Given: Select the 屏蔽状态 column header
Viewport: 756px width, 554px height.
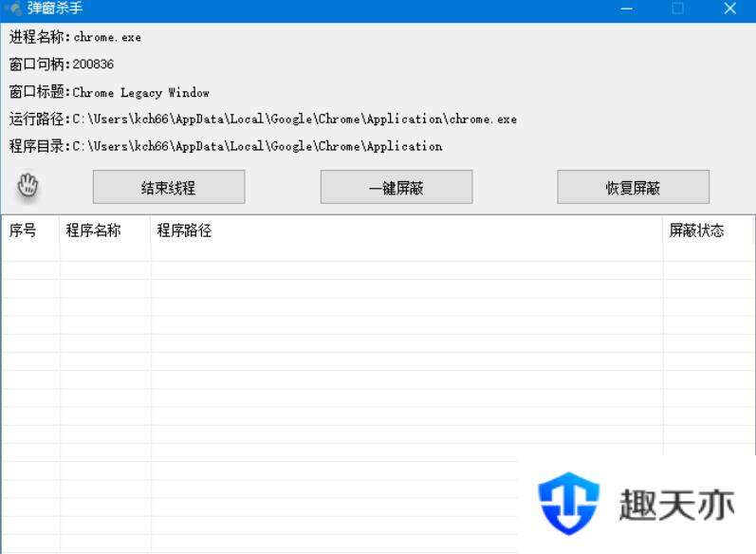Looking at the screenshot, I should point(708,230).
